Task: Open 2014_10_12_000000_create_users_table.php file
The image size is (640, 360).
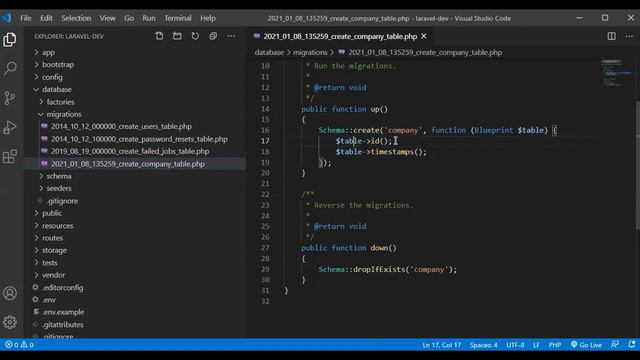Action: 135,127
